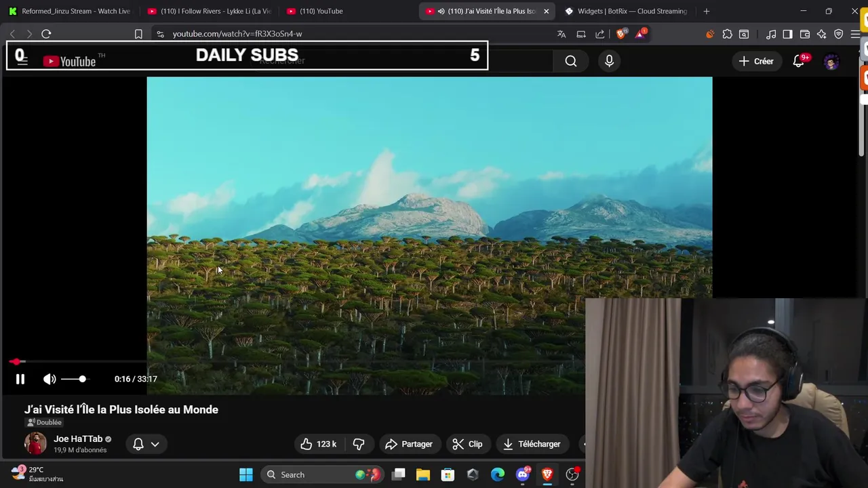Start voice search with the microphone icon

[609, 61]
